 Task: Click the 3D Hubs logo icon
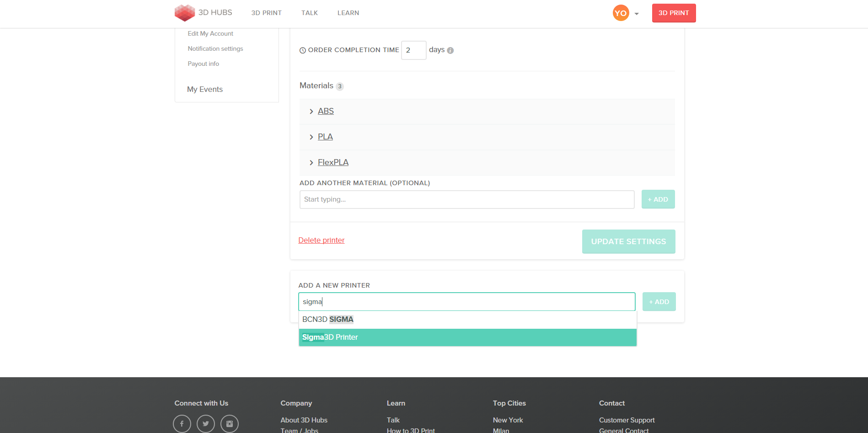(x=185, y=13)
